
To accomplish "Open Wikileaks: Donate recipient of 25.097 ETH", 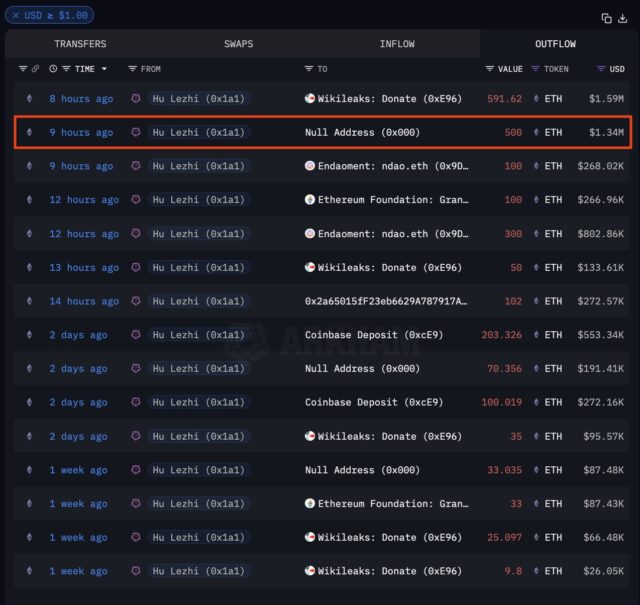I will pos(389,538).
